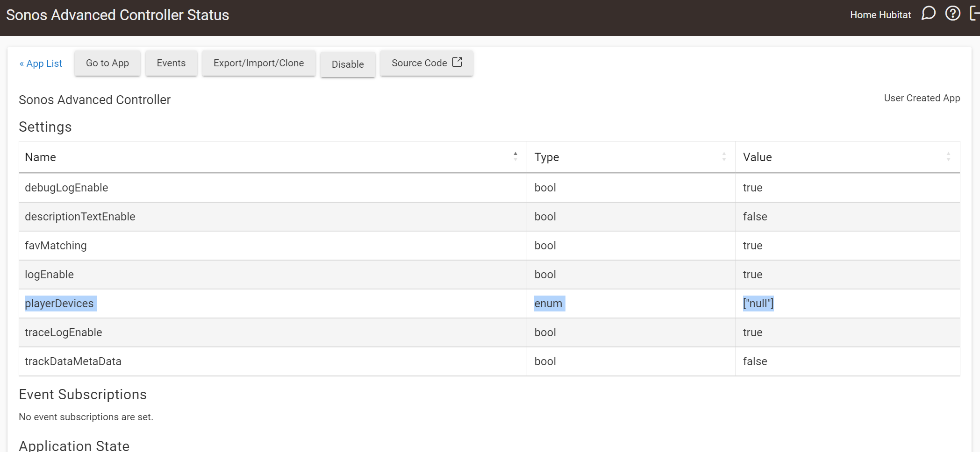Image resolution: width=980 pixels, height=452 pixels.
Task: Click the external link icon on Source Code
Action: pyautogui.click(x=457, y=62)
